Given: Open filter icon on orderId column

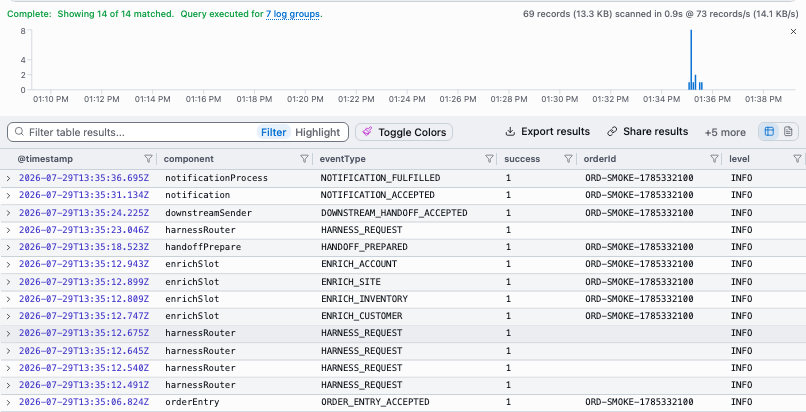Looking at the screenshot, I should coord(715,159).
